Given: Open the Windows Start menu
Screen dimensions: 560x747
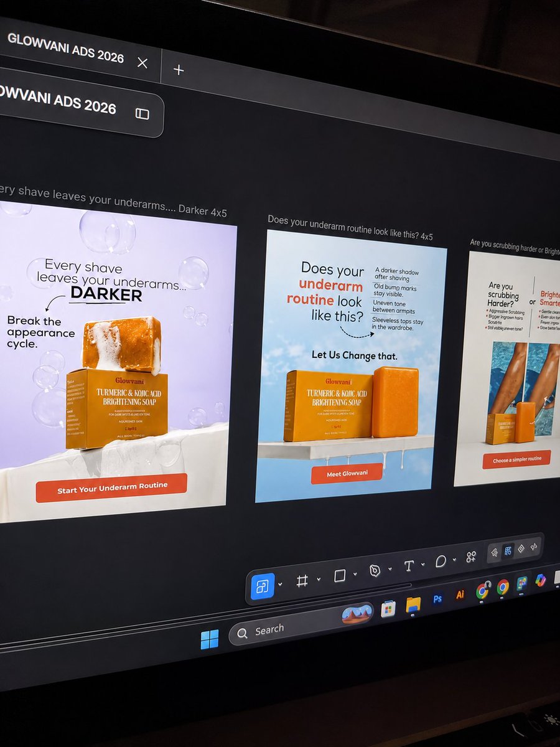Looking at the screenshot, I should coord(210,639).
